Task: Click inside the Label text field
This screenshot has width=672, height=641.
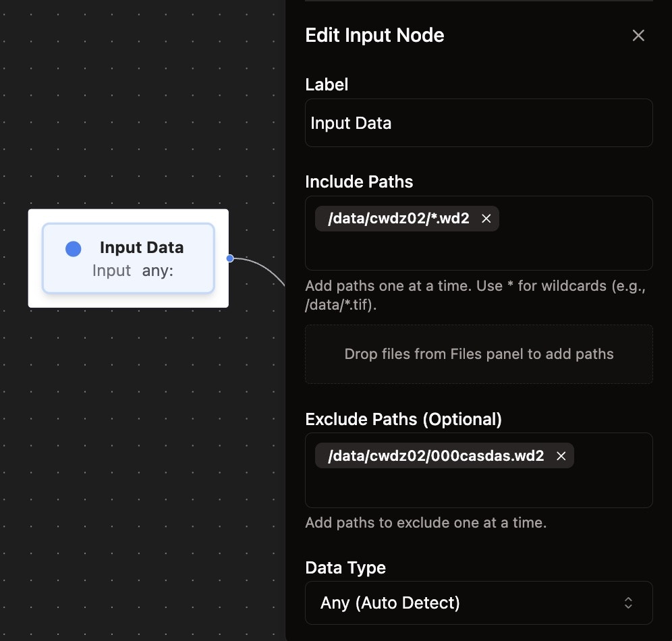Action: coord(479,123)
